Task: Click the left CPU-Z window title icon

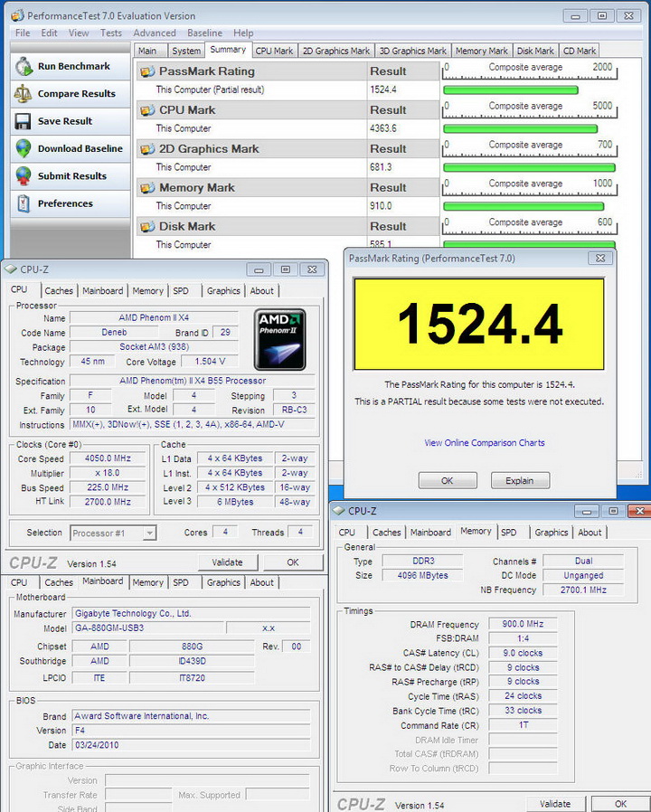Action: click(10, 269)
